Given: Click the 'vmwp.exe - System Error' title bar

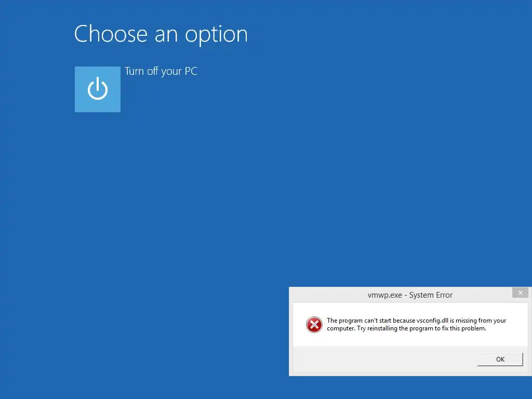Looking at the screenshot, I should (x=410, y=295).
